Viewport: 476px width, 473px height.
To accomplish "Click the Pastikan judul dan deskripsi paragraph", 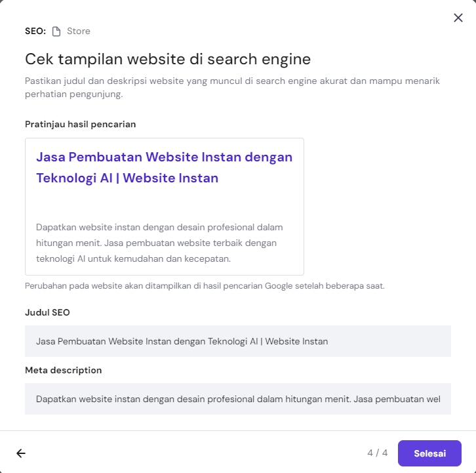I will point(232,87).
